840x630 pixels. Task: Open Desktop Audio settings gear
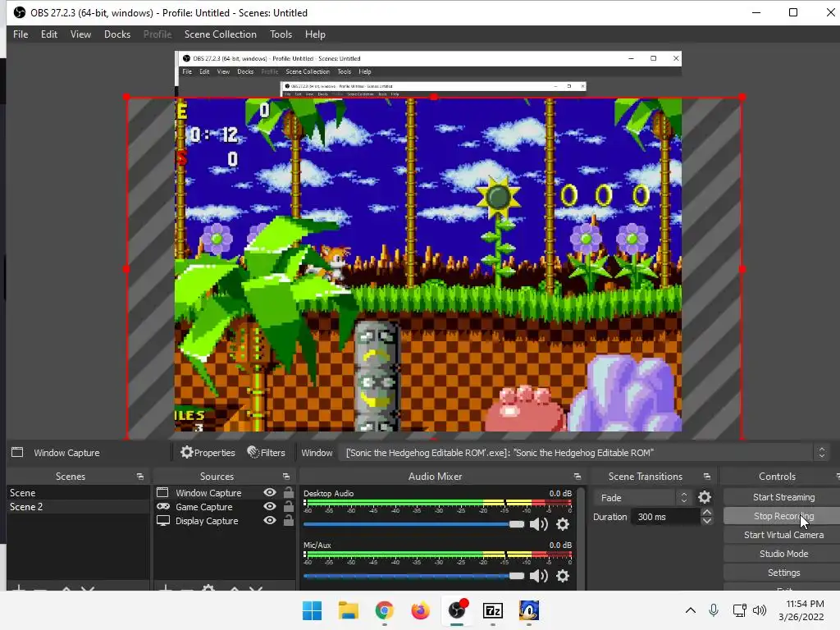coord(563,524)
